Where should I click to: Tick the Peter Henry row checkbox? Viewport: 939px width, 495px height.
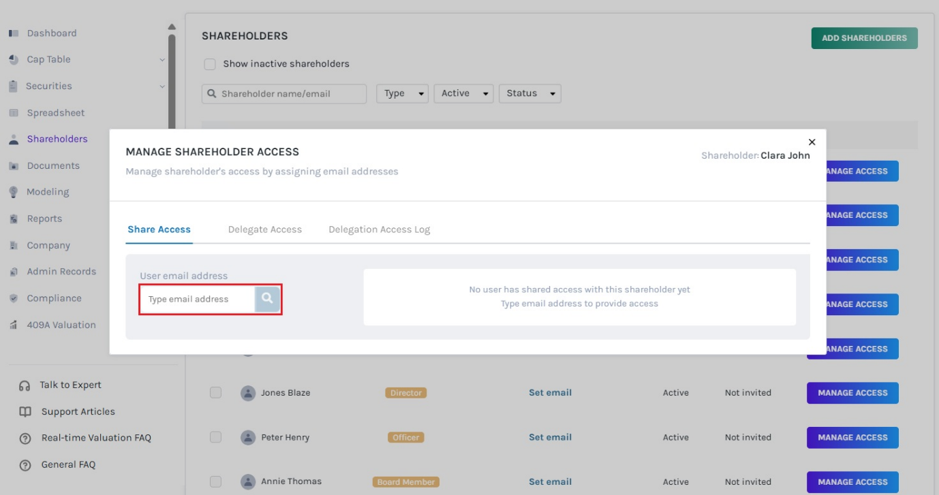tap(216, 437)
